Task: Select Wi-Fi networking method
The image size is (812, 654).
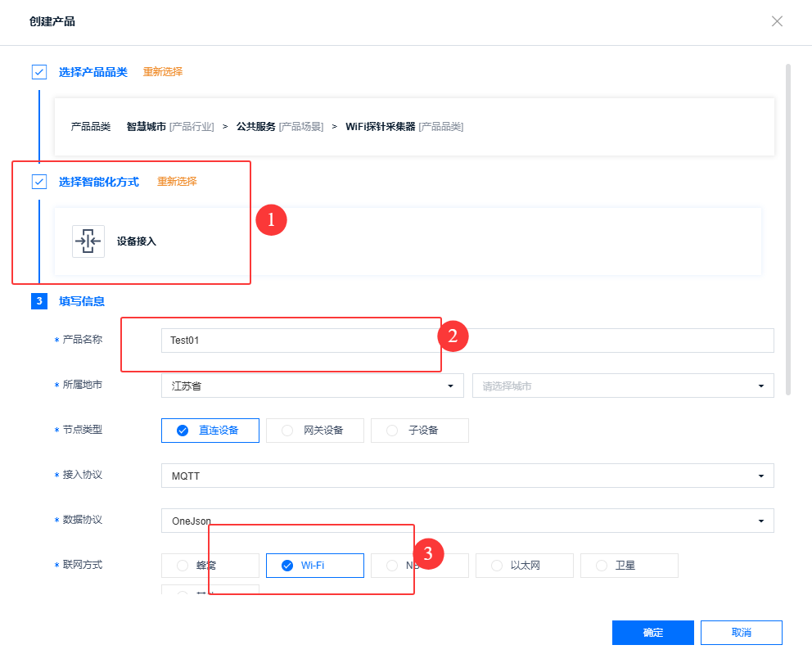Action: pos(315,566)
